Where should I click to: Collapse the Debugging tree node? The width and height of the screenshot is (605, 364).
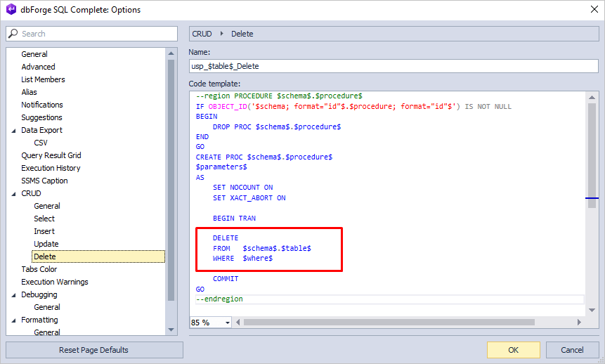(13, 295)
